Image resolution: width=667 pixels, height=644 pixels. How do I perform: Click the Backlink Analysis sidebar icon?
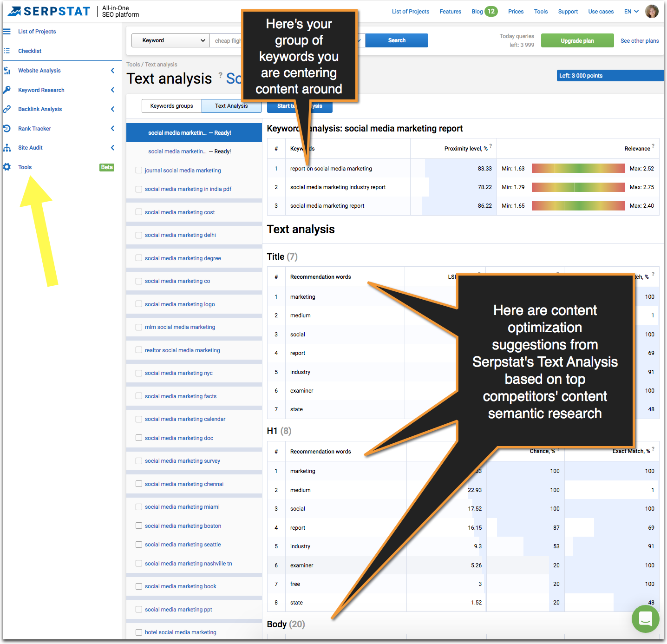7,109
